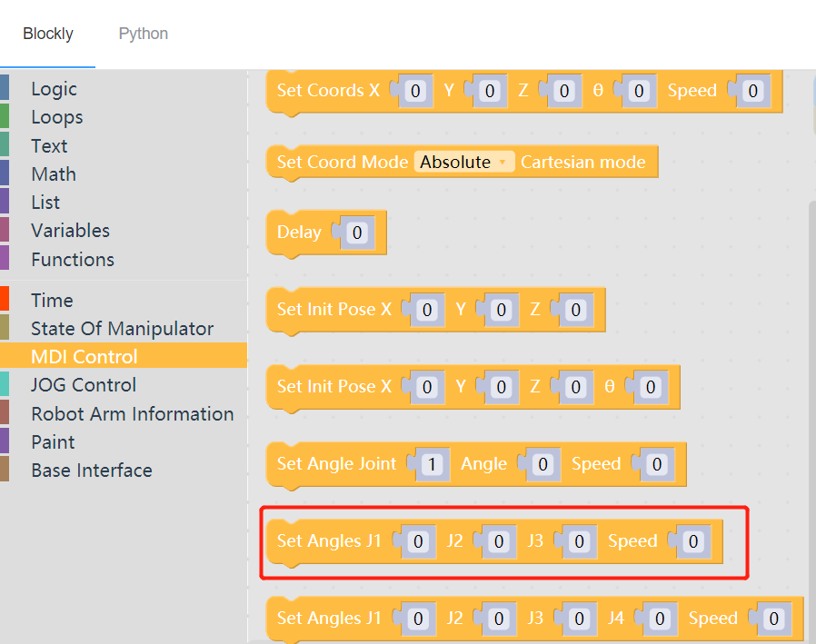Open the Paint block category
Screen dimensions: 816x644
click(53, 441)
